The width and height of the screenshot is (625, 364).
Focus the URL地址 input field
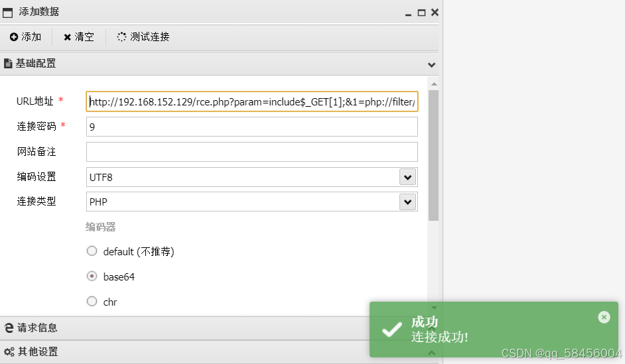252,102
